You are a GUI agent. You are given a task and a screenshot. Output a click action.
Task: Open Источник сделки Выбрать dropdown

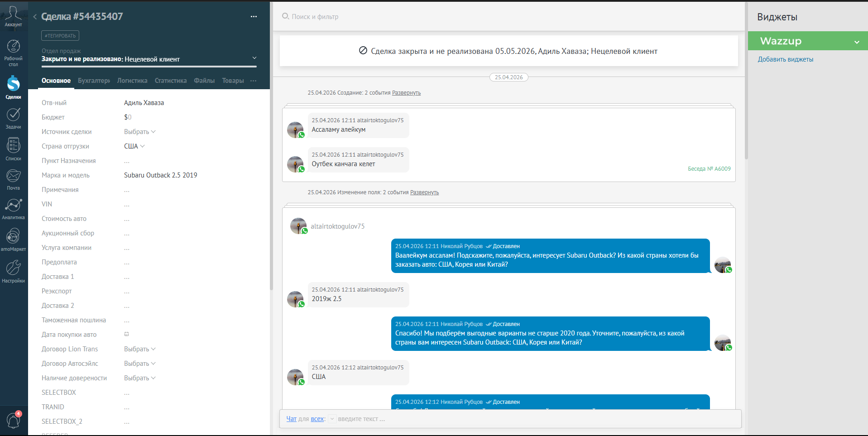(x=140, y=132)
